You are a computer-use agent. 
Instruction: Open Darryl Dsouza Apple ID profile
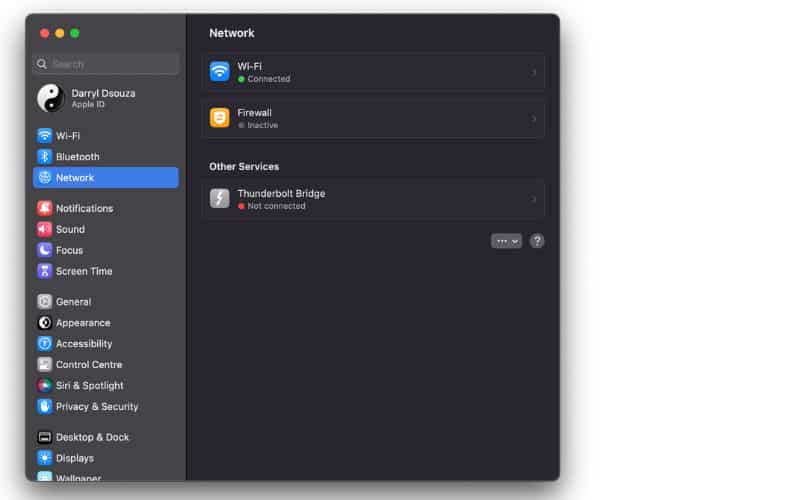(105, 98)
